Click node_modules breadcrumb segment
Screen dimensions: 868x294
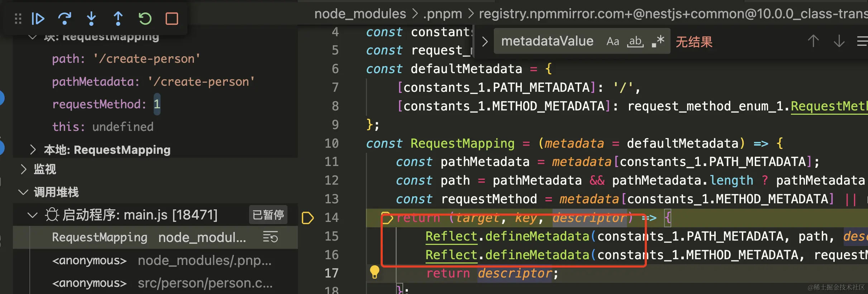point(360,14)
